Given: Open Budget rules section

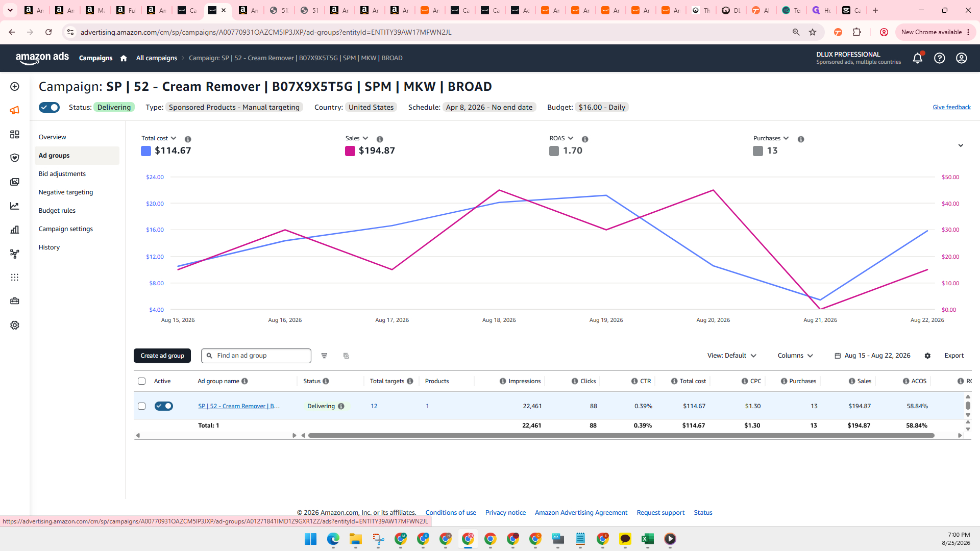Looking at the screenshot, I should tap(57, 211).
